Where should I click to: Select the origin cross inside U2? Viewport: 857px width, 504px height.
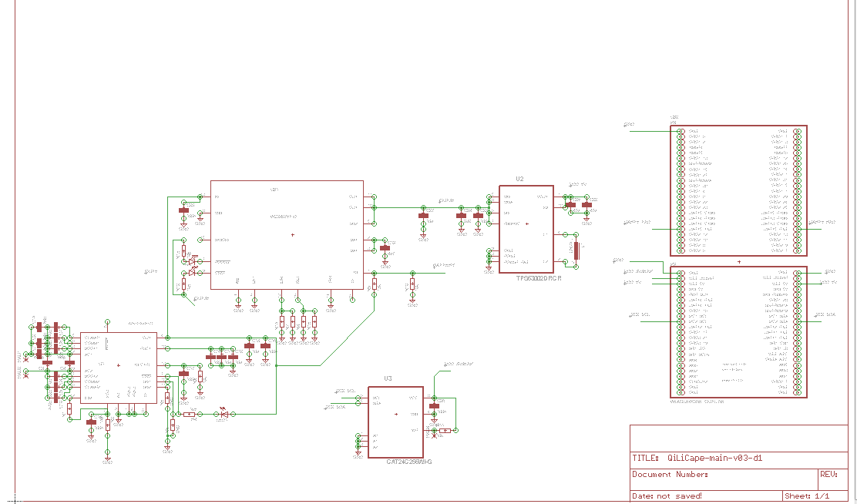(x=527, y=223)
